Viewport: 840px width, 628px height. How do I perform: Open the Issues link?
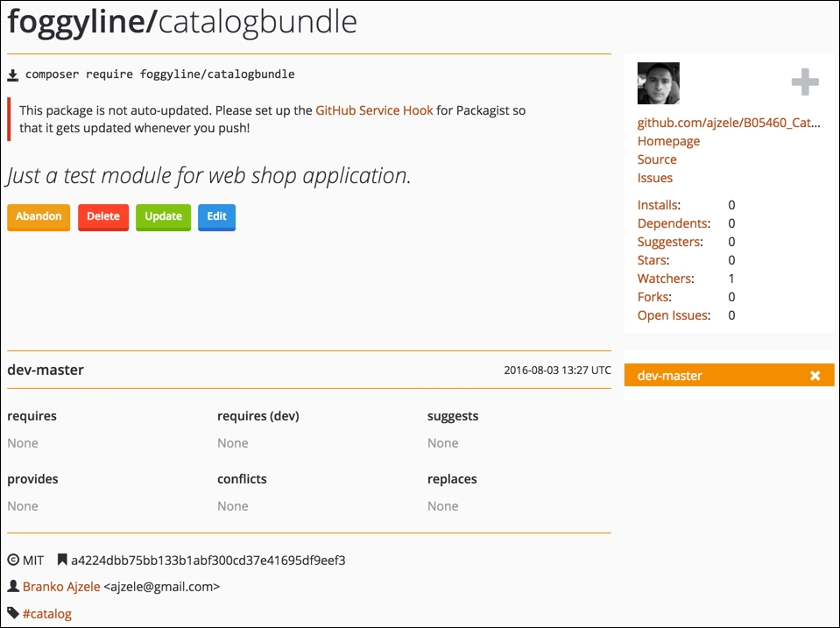click(655, 178)
